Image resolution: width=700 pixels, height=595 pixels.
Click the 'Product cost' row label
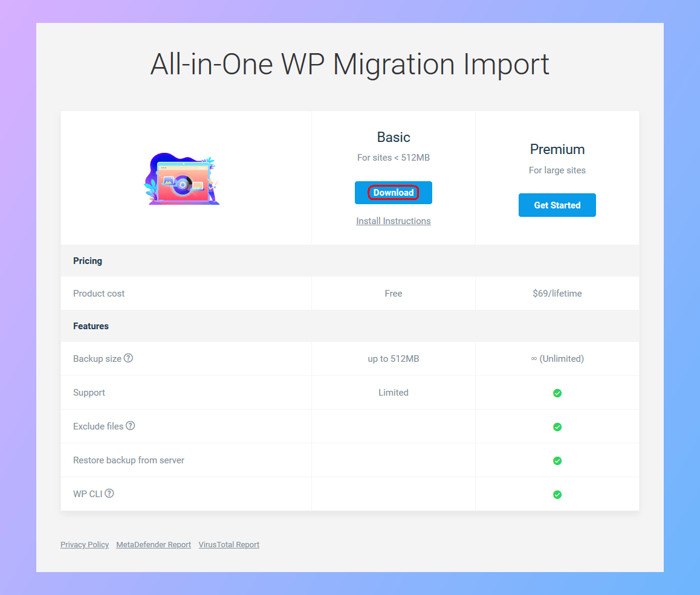[99, 294]
